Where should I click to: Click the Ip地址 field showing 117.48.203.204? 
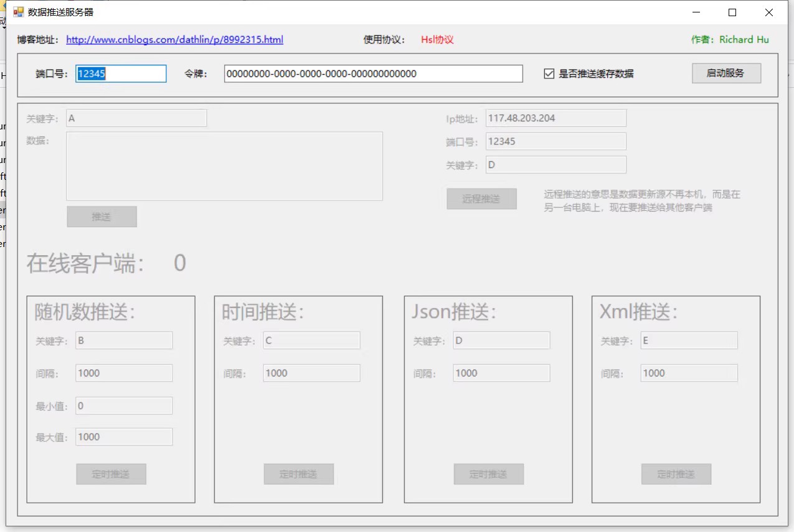point(555,118)
